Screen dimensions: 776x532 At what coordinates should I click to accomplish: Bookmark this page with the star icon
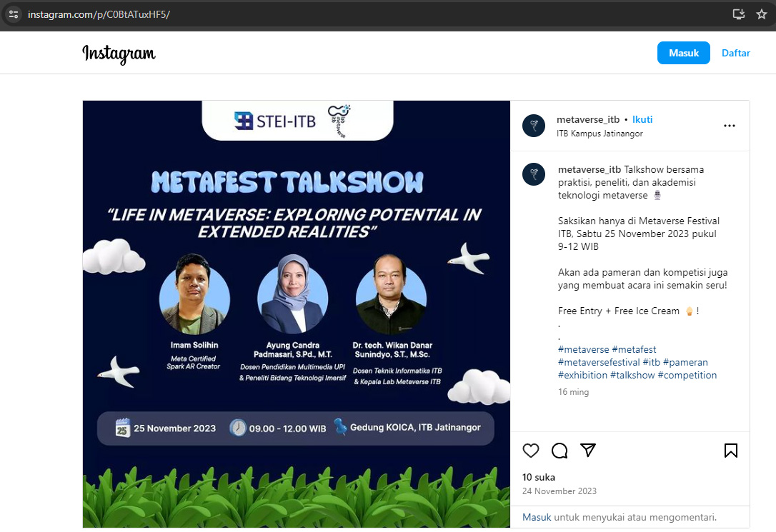coord(762,14)
